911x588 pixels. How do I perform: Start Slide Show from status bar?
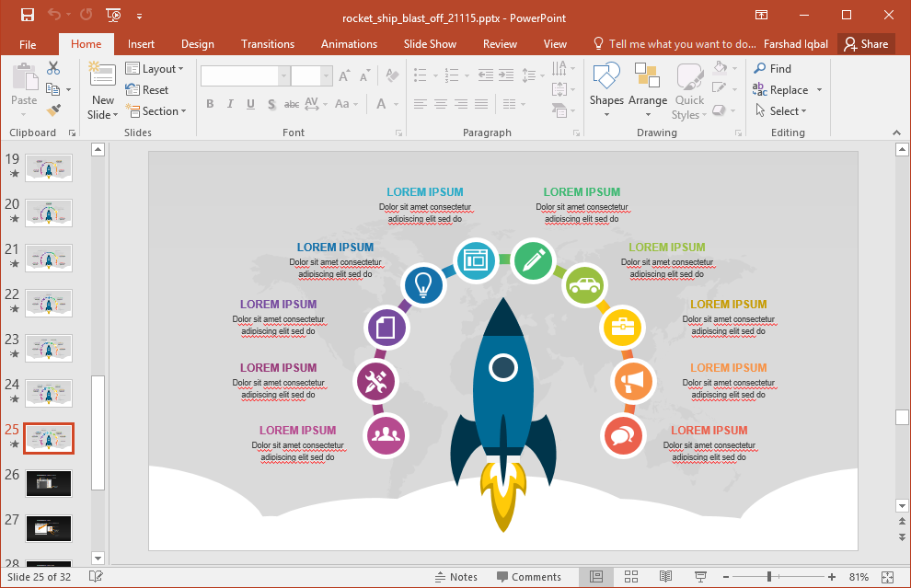click(700, 577)
